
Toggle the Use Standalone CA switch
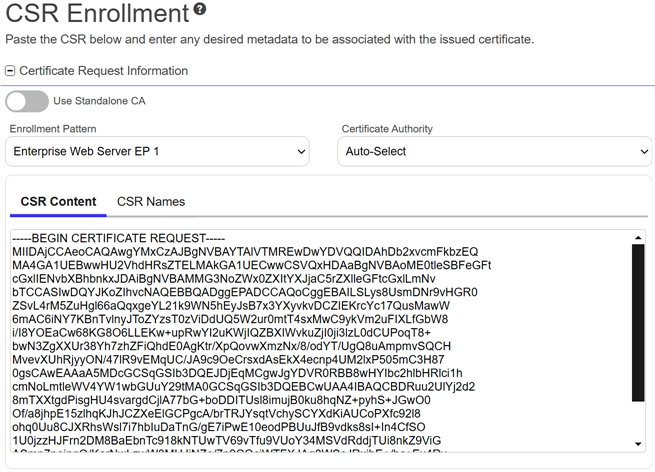(27, 101)
